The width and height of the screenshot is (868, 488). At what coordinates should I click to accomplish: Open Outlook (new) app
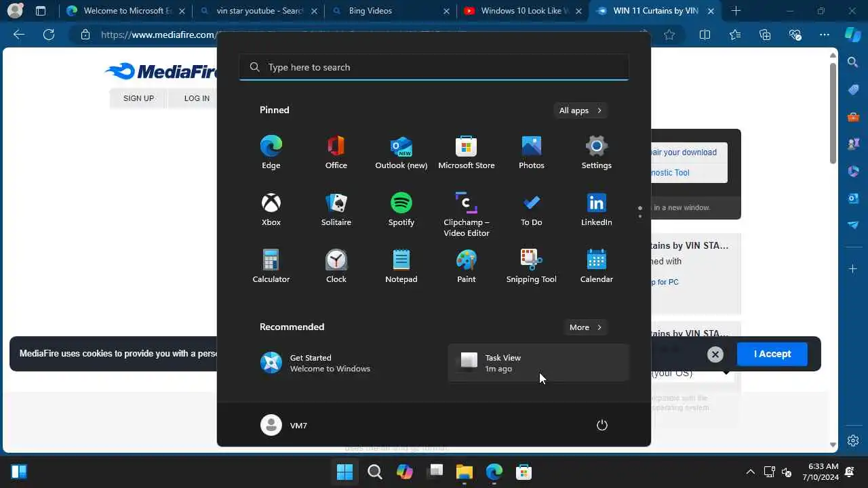[401, 152]
